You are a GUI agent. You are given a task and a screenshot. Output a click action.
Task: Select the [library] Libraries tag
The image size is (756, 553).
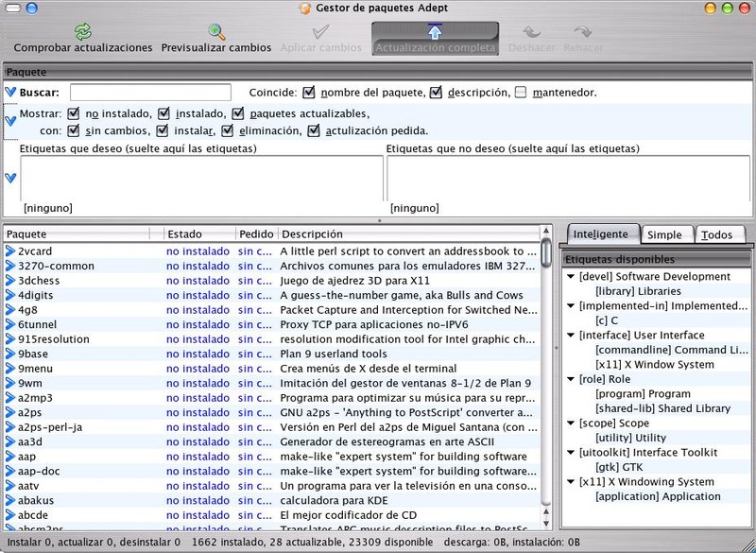pos(639,291)
